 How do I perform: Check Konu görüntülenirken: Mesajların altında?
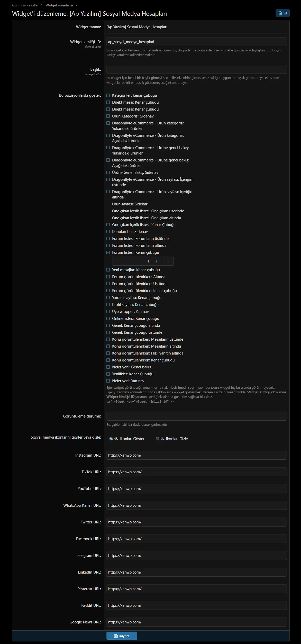pyautogui.click(x=108, y=346)
